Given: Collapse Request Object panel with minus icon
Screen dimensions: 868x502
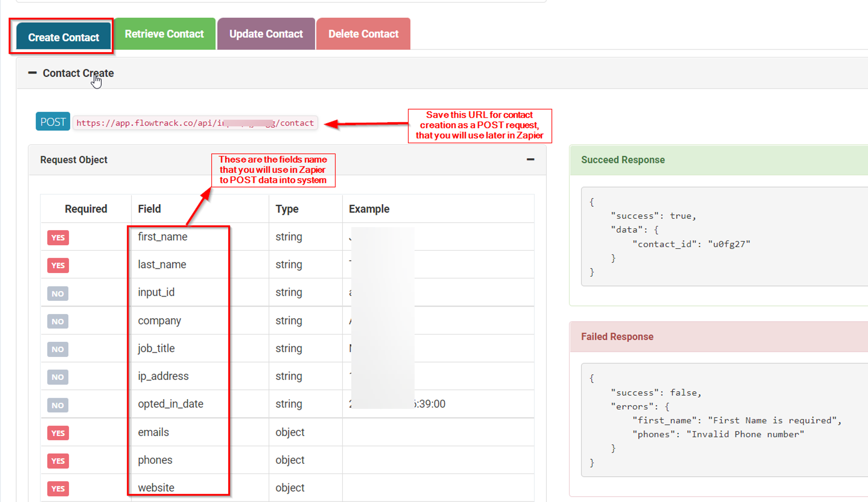Looking at the screenshot, I should click(x=530, y=160).
